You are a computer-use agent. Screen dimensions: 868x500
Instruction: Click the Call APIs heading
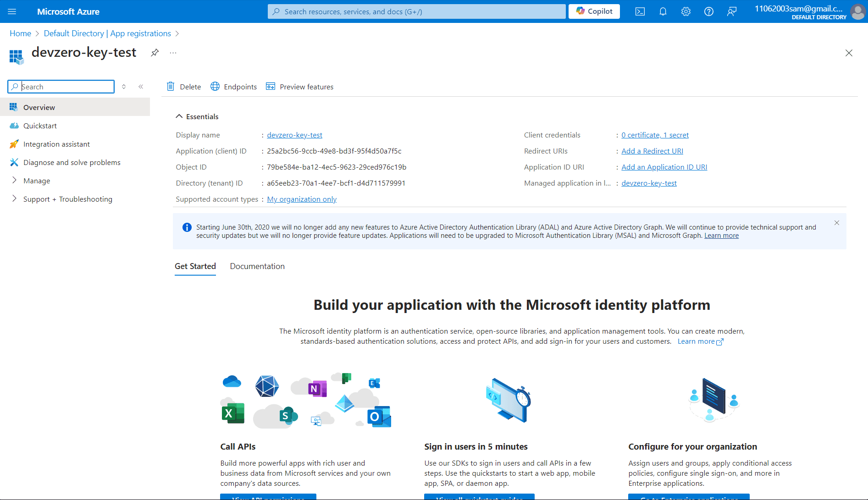click(x=238, y=447)
